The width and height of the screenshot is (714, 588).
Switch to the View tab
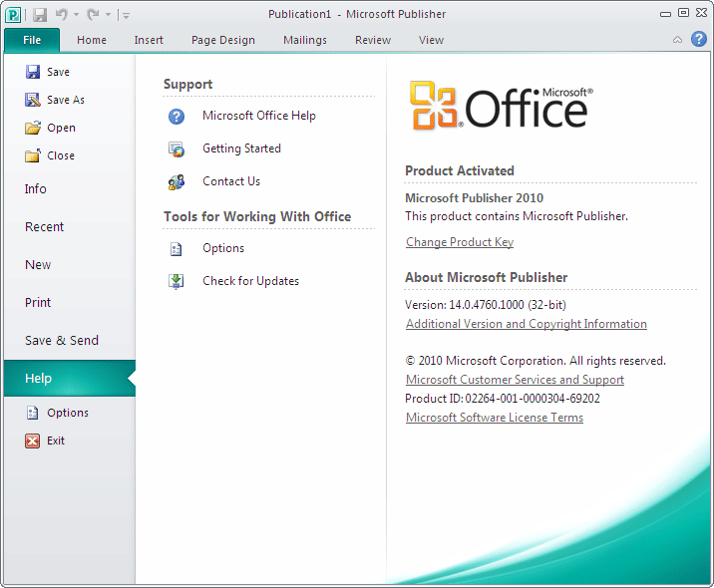431,40
